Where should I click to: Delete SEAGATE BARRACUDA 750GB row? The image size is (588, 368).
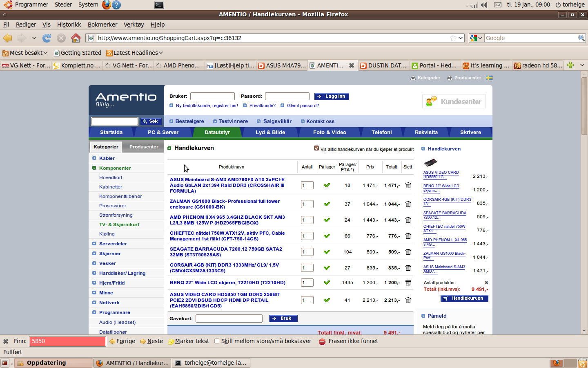coord(408,252)
